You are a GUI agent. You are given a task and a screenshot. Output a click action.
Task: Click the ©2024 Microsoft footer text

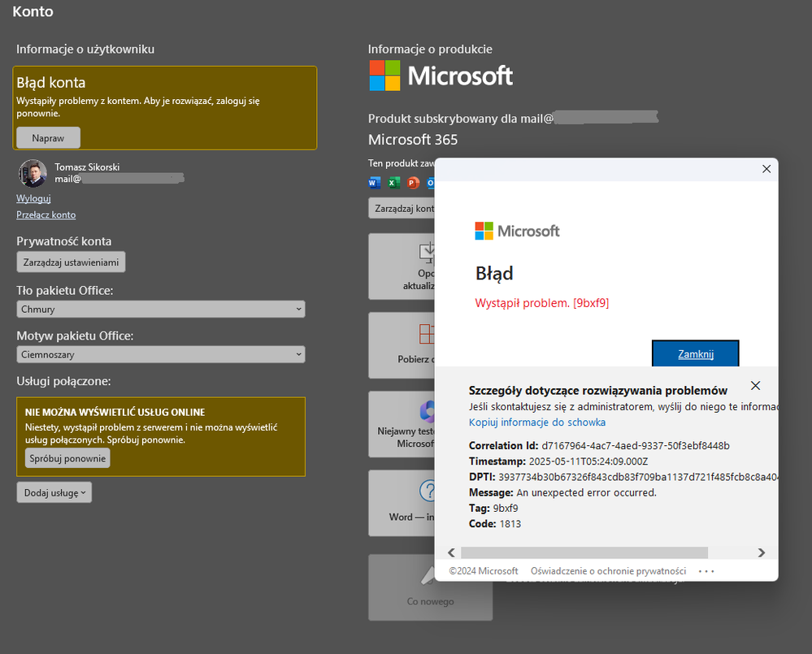[483, 570]
